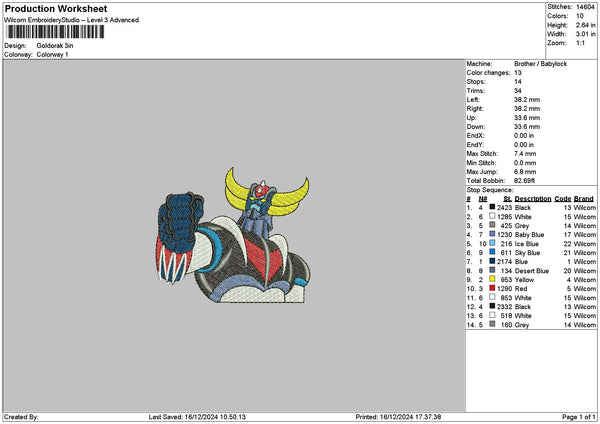Click the Brand column header
The image size is (600, 424).
click(x=584, y=199)
